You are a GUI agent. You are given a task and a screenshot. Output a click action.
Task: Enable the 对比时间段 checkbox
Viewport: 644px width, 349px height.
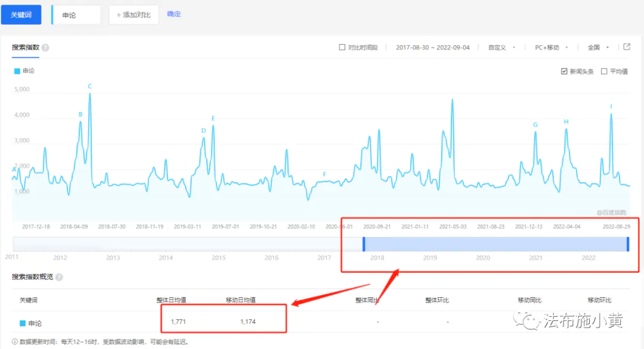342,48
